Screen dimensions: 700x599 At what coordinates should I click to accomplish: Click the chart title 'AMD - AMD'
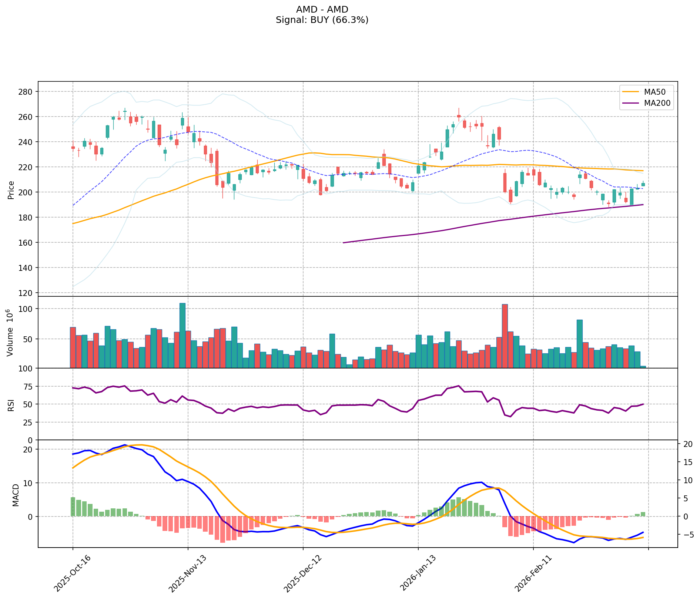(322, 10)
